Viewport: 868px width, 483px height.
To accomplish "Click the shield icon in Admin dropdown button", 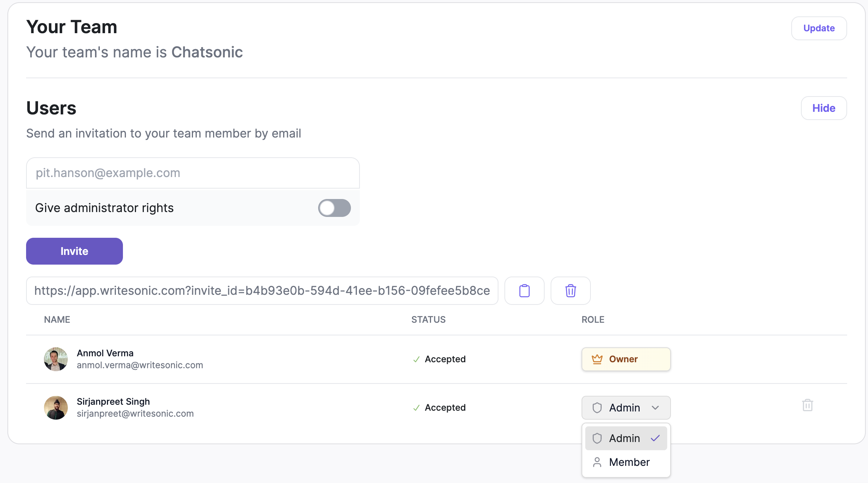I will coord(597,408).
